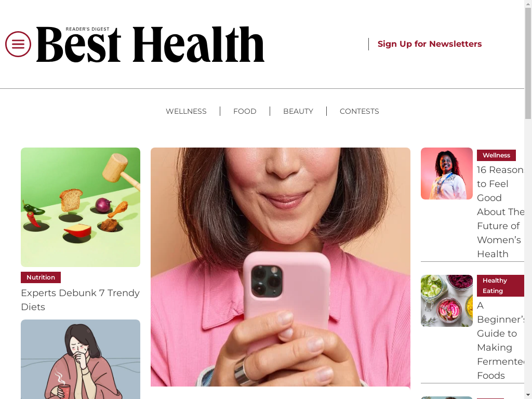Open the Food navigation item
The width and height of the screenshot is (532, 399).
click(245, 111)
